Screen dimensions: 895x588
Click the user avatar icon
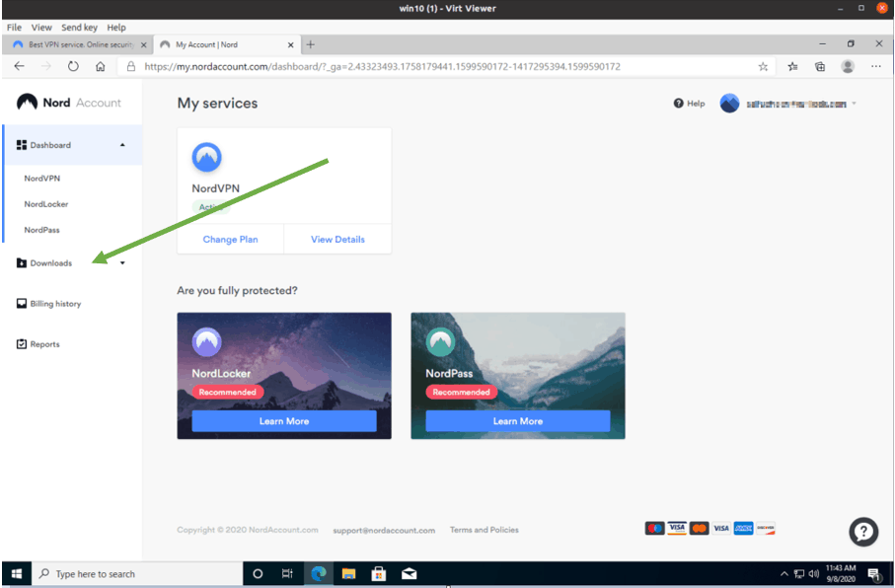pos(729,104)
